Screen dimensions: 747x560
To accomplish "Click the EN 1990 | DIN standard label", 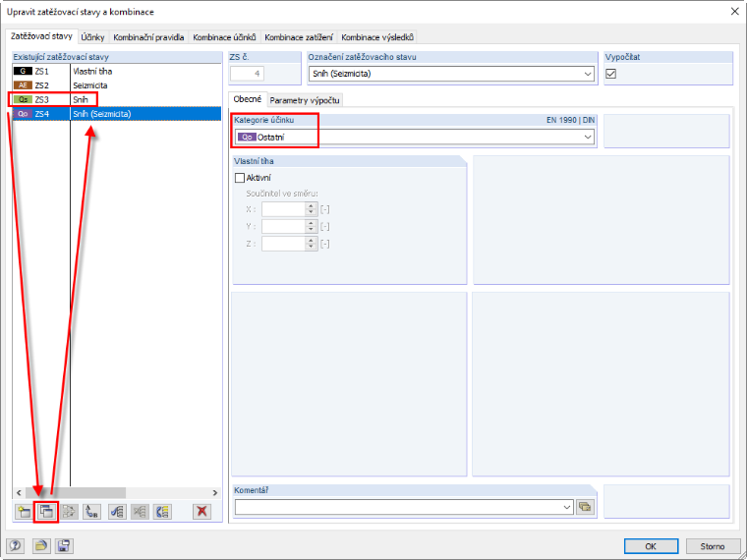I will point(570,121).
